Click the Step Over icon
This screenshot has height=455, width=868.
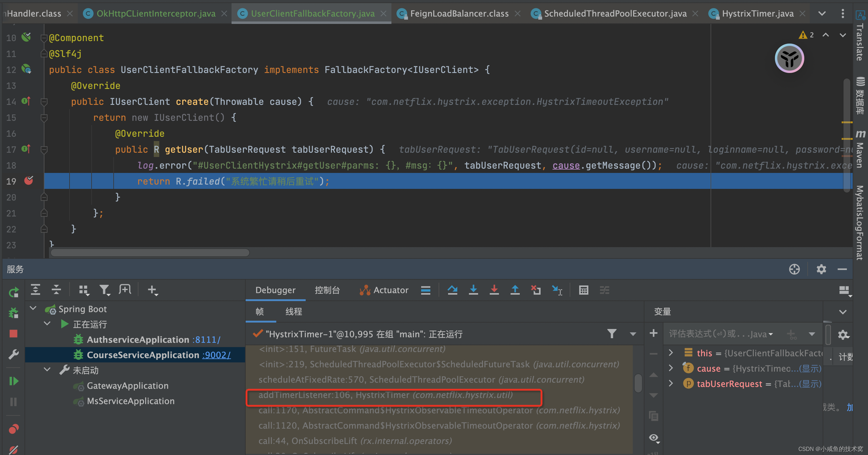(453, 290)
